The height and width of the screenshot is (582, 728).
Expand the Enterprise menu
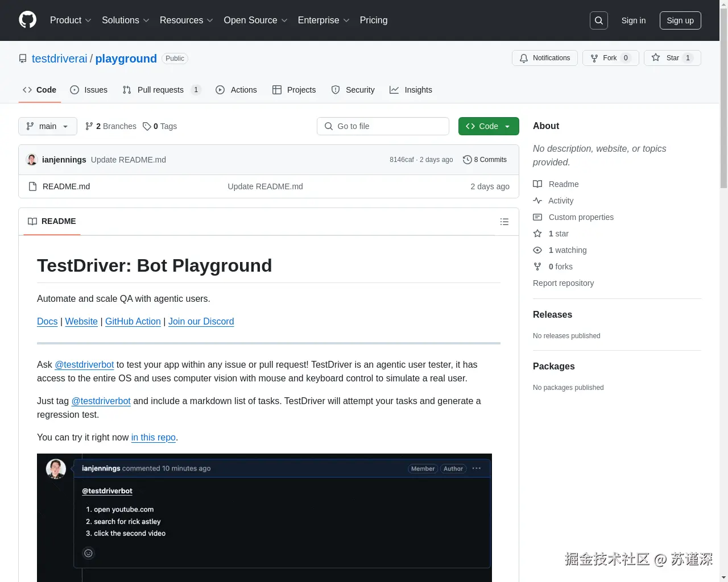point(324,20)
